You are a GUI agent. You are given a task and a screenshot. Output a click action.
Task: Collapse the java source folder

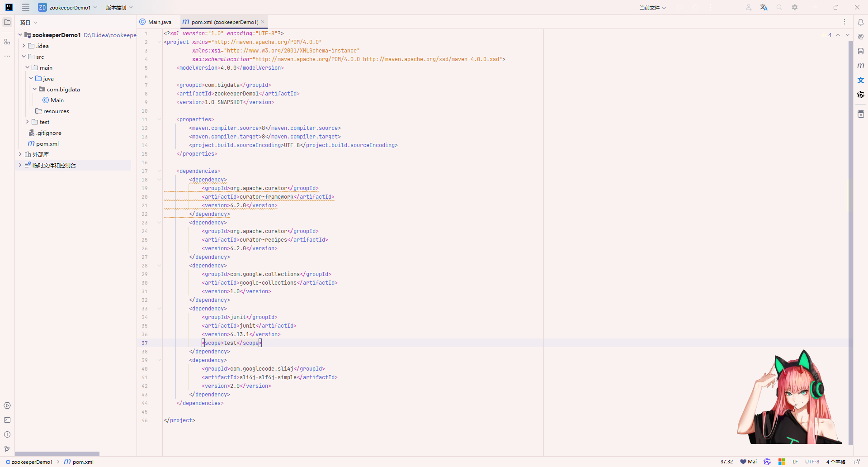coord(31,78)
